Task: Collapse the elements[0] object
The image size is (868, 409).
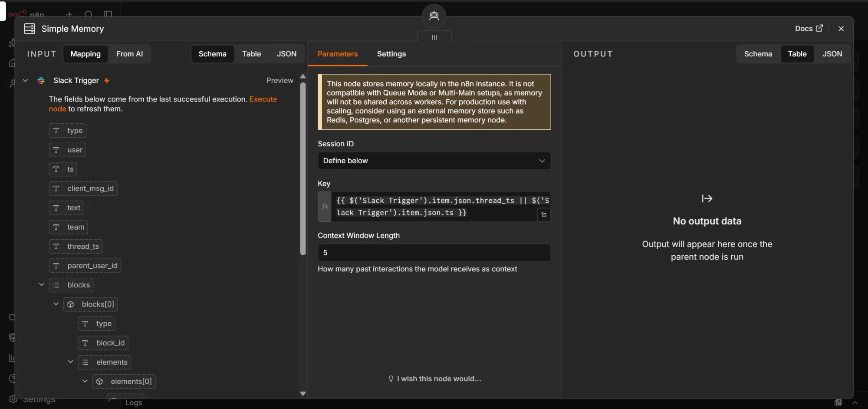Action: pyautogui.click(x=85, y=381)
